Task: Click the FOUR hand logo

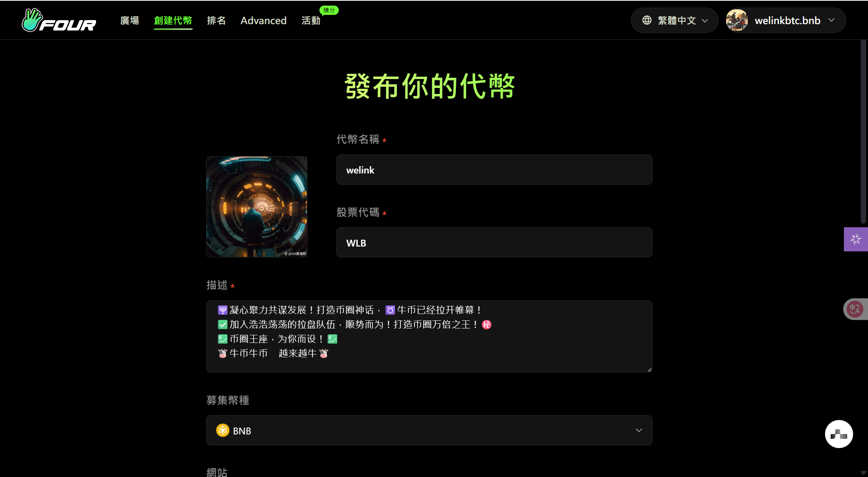Action: coord(59,20)
